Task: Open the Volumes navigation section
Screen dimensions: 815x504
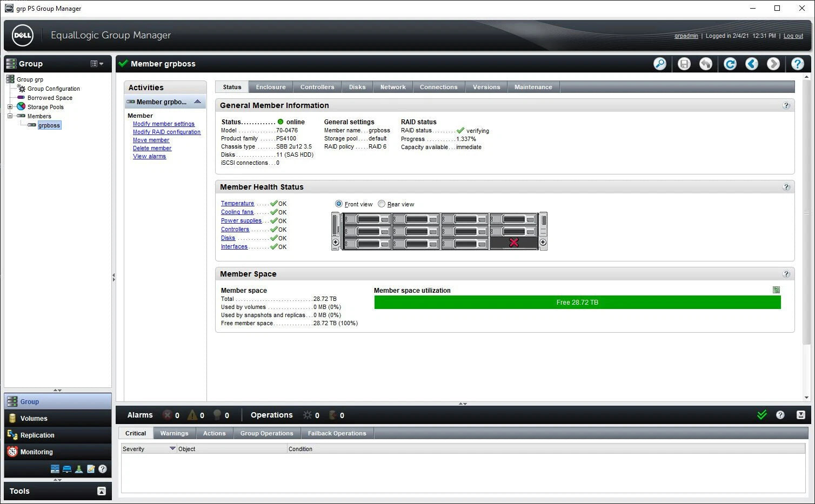Action: point(58,418)
